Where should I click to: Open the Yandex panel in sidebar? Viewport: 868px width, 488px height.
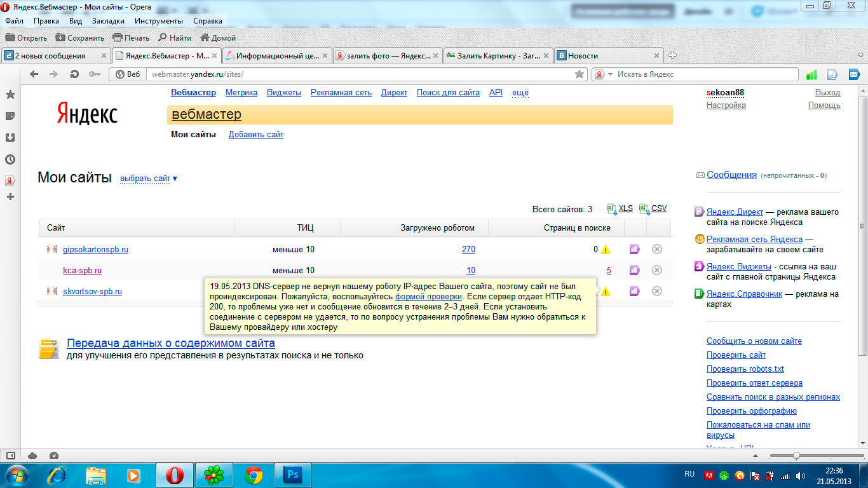(10, 180)
